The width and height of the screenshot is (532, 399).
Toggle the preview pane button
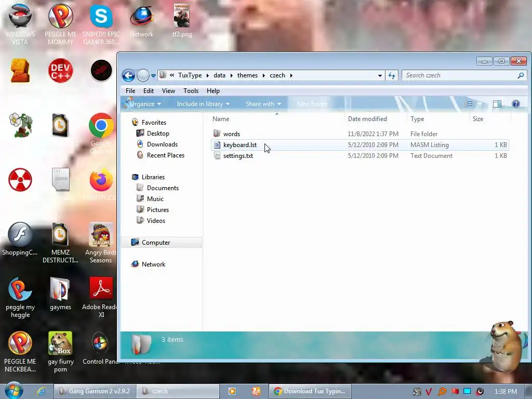tap(497, 104)
